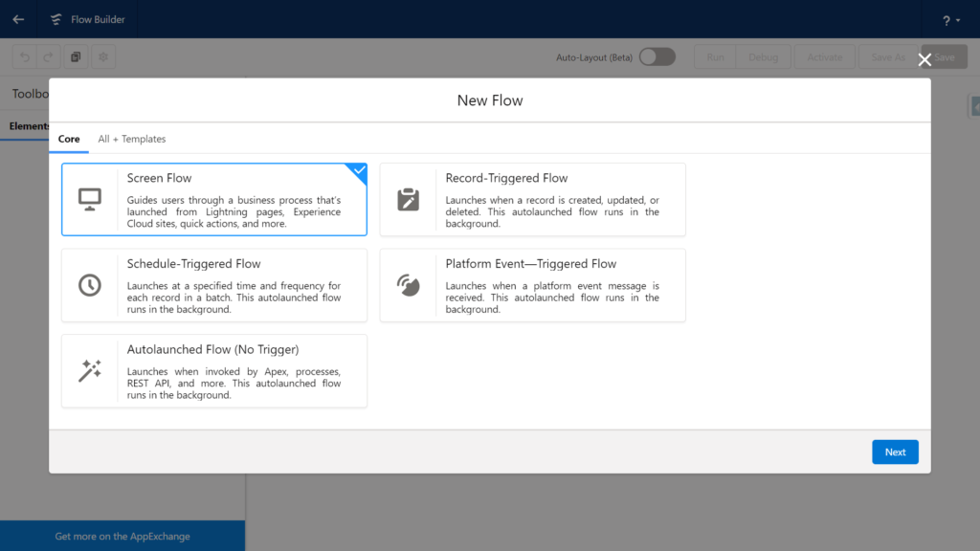Toggle the Auto-Layout (Beta) switch
Viewport: 980px width, 551px height.
click(657, 56)
